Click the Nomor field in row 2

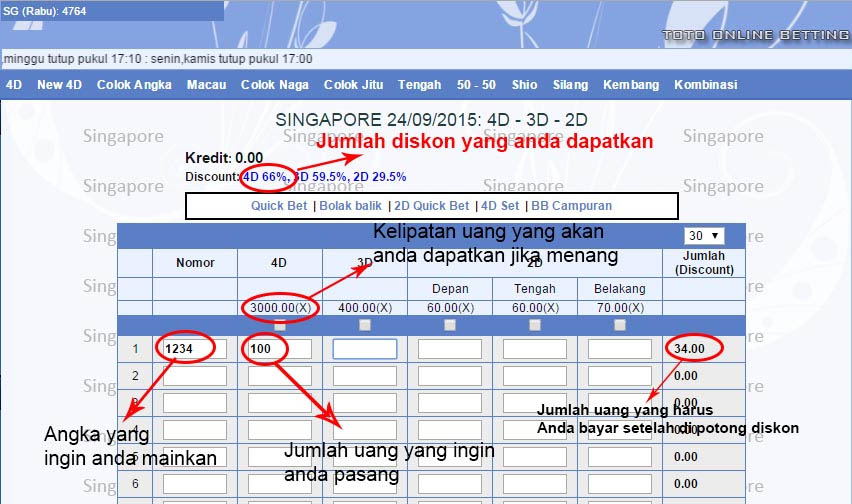(x=195, y=376)
